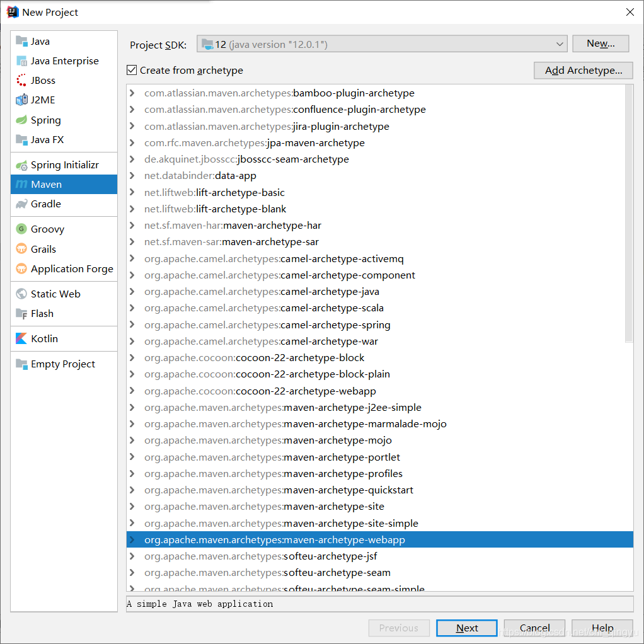Choose the Java Enterprise icon

click(21, 60)
